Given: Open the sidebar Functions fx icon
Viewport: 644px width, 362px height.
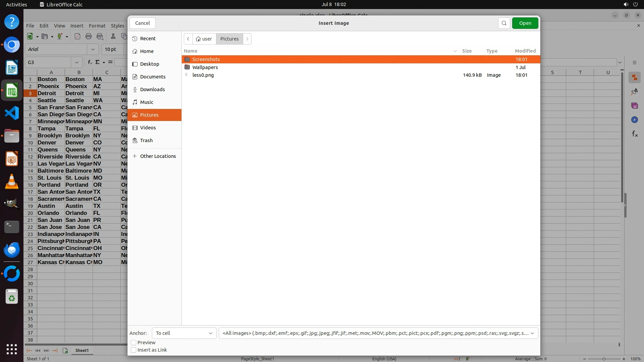Looking at the screenshot, I should click(634, 134).
